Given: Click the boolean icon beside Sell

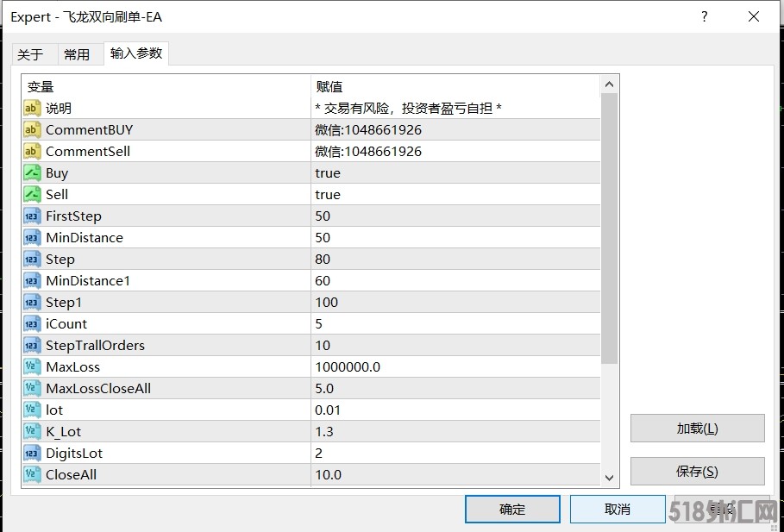Looking at the screenshot, I should pos(32,194).
